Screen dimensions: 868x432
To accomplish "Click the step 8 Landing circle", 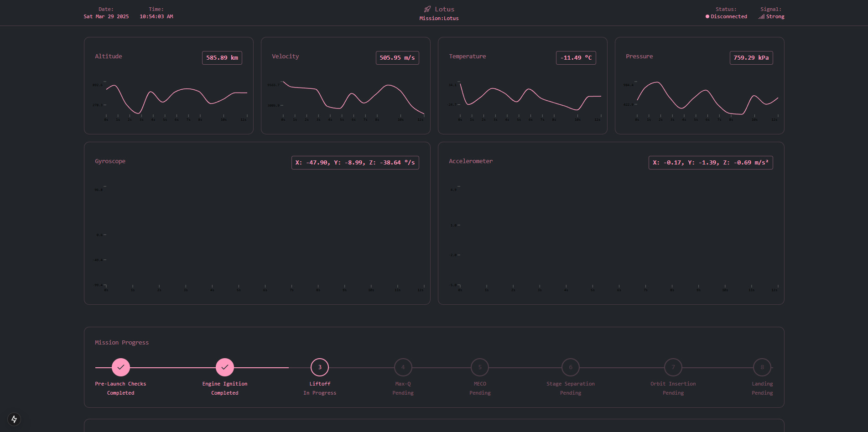I will point(762,367).
